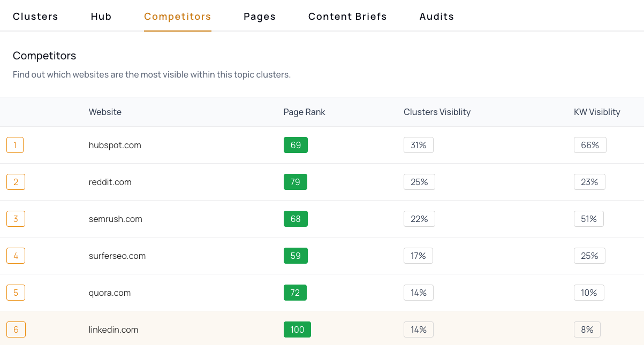Screen dimensions: 644x345
Task: Sort by the Page Rank column header
Action: pos(305,112)
